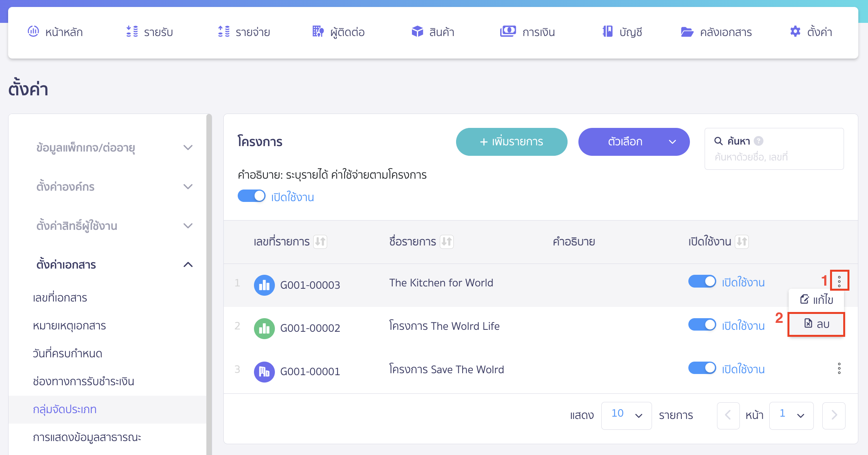This screenshot has height=455, width=868.
Task: Select ลบ from the context menu
Action: (816, 324)
